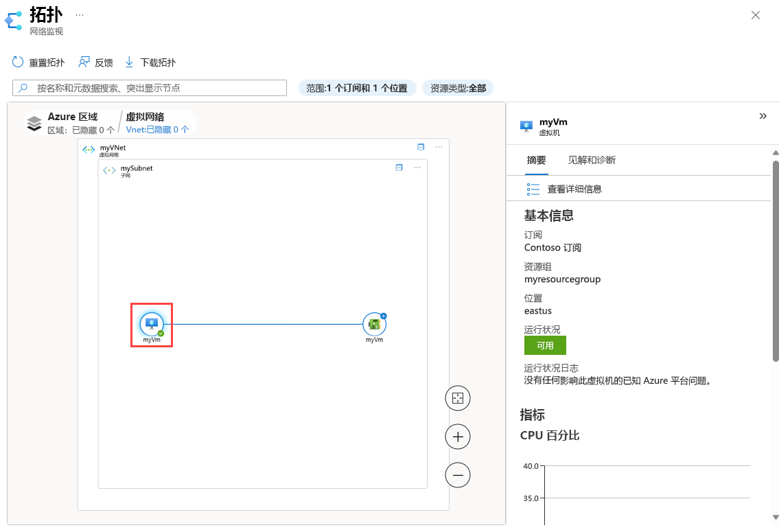Select the highlighted myVm virtual machine node
Viewport: 779px width, 532px height.
[151, 323]
